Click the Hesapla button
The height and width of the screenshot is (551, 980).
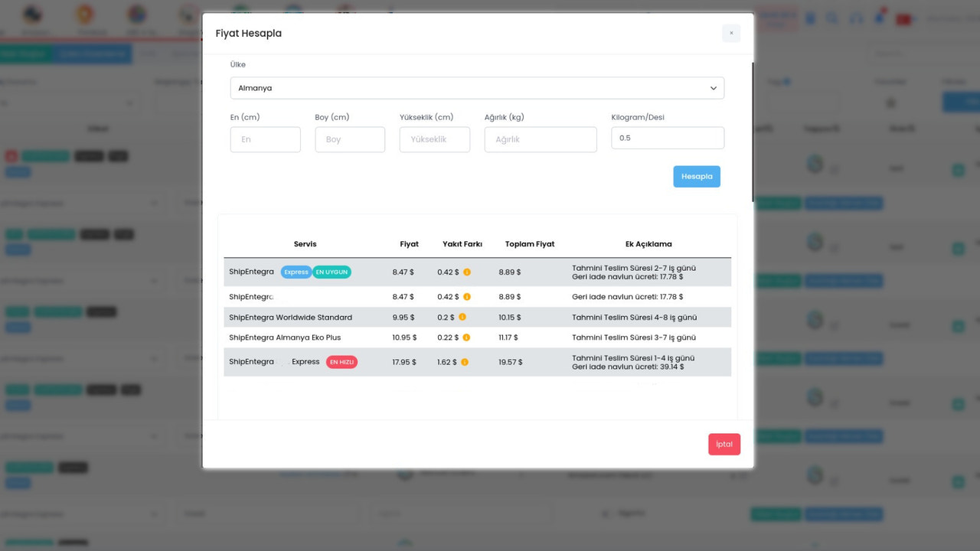pos(697,177)
